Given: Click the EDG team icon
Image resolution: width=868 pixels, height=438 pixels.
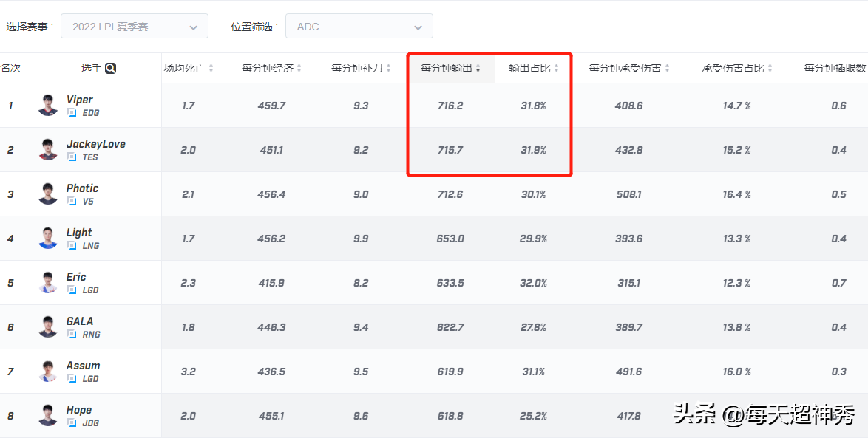Looking at the screenshot, I should (72, 113).
